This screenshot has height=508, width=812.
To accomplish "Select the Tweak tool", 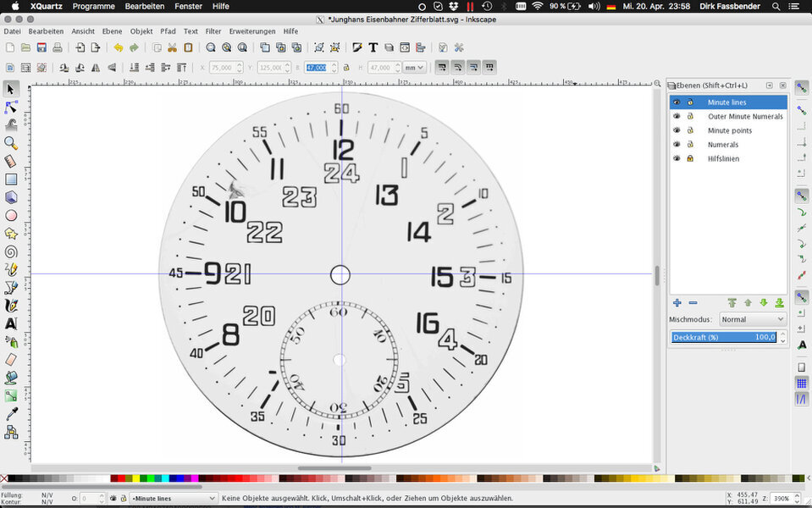I will pyautogui.click(x=11, y=124).
